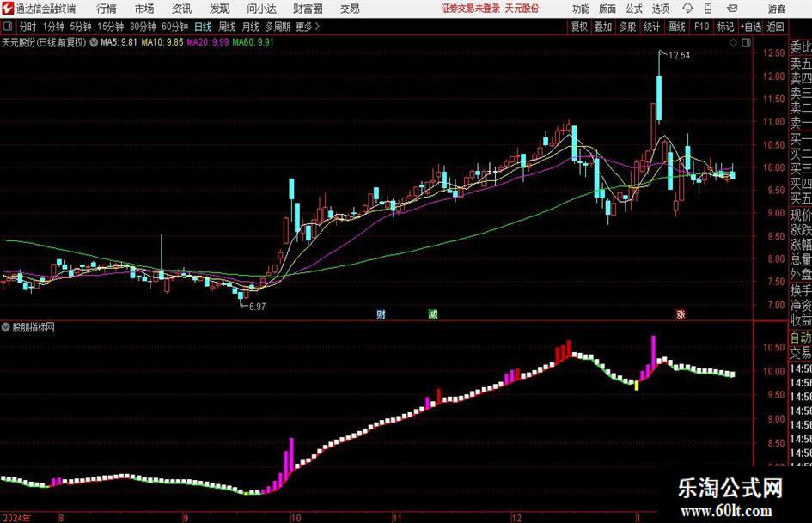Click the 返回 back button
812x523 pixels.
[775, 27]
